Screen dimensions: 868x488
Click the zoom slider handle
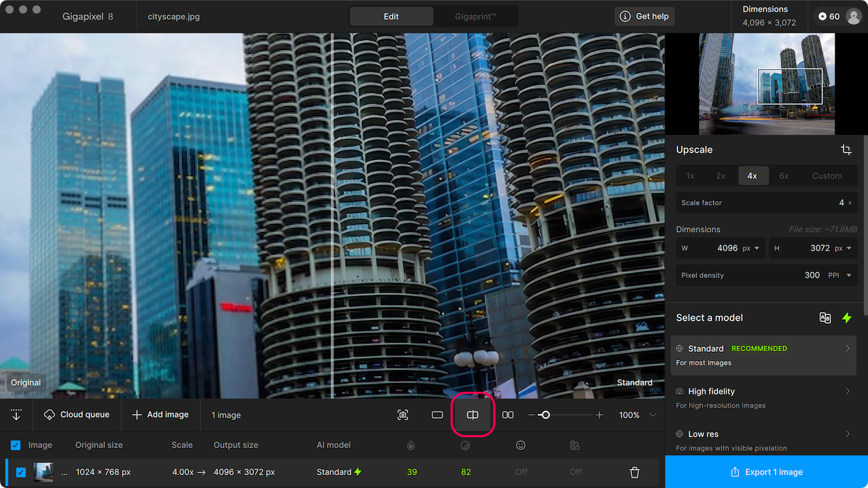tap(545, 415)
